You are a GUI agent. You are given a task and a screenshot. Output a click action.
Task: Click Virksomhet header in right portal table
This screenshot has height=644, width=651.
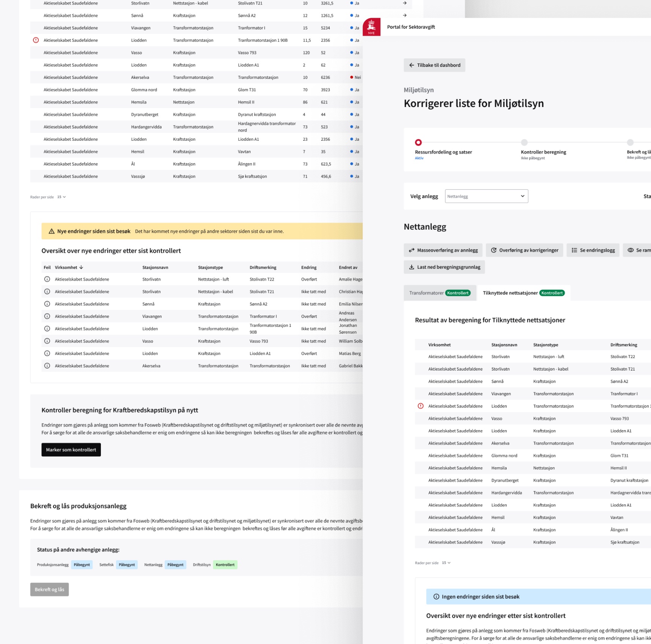(x=439, y=345)
